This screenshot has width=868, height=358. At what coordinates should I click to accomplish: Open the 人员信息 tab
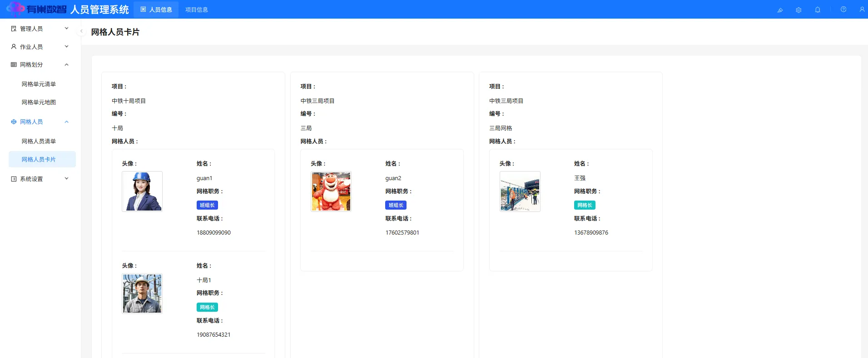[x=156, y=10]
